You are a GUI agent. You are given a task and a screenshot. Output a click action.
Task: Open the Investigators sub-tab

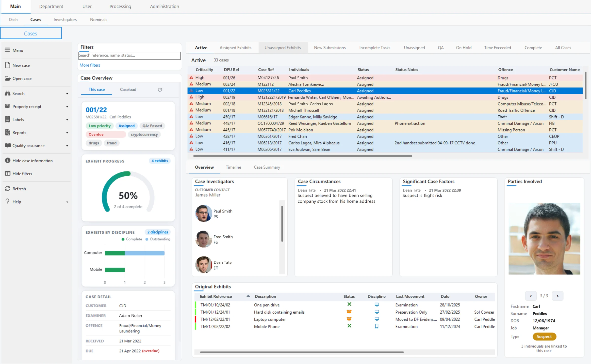[x=65, y=19]
